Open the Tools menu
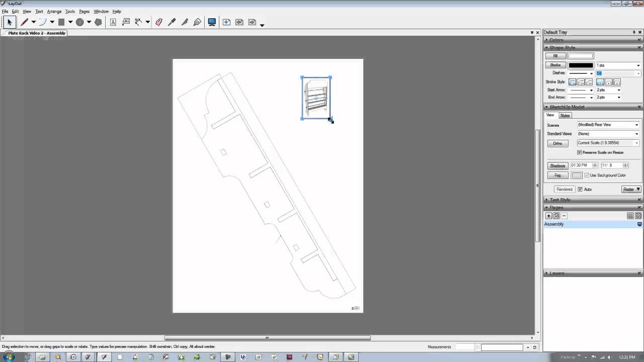644x362 pixels. pos(70,11)
